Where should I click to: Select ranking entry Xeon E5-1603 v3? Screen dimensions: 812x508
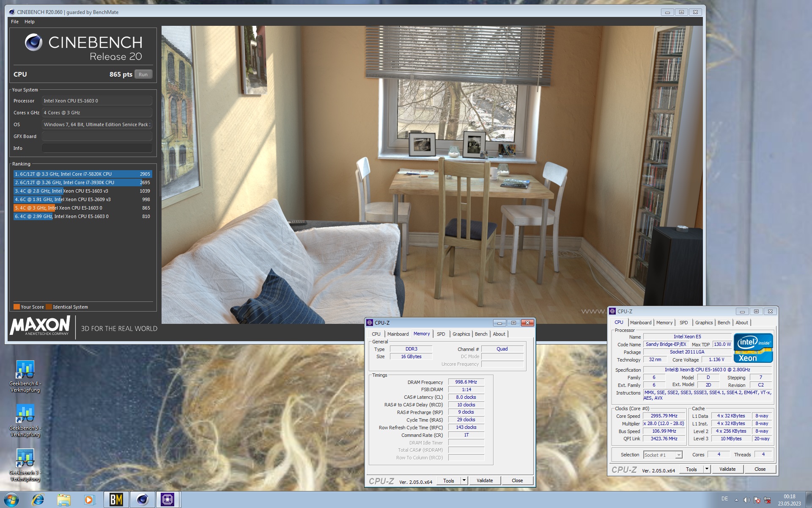[x=82, y=191]
